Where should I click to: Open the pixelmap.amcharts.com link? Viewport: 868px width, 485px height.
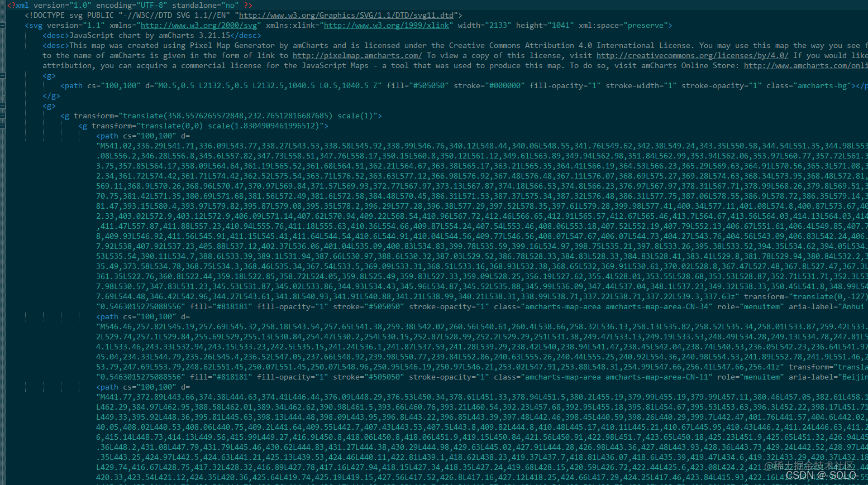coord(357,55)
